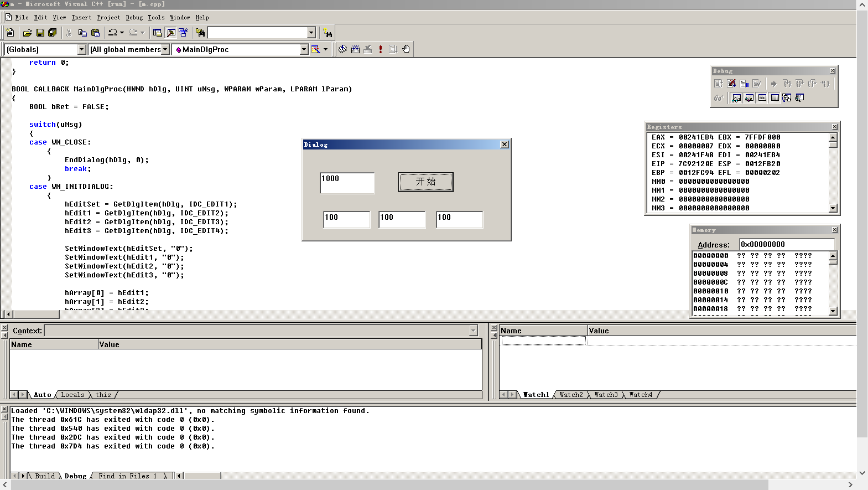Click the Save All icon

click(x=53, y=33)
